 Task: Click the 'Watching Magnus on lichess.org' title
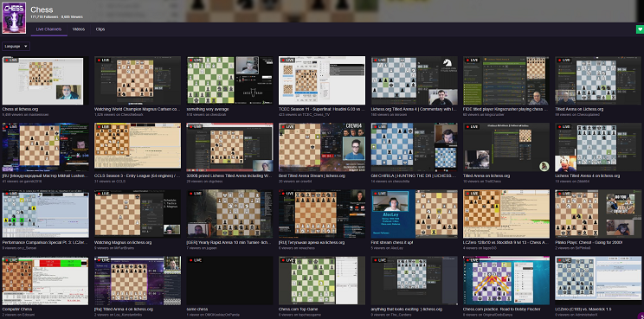(123, 243)
